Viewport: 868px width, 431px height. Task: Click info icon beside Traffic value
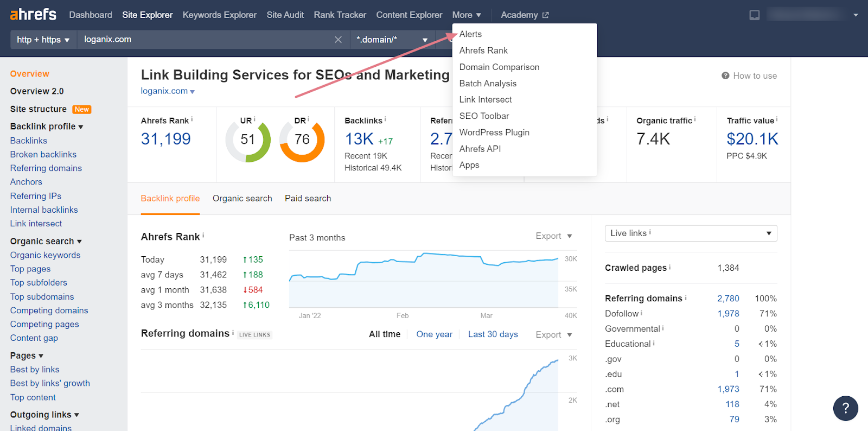pyautogui.click(x=777, y=119)
